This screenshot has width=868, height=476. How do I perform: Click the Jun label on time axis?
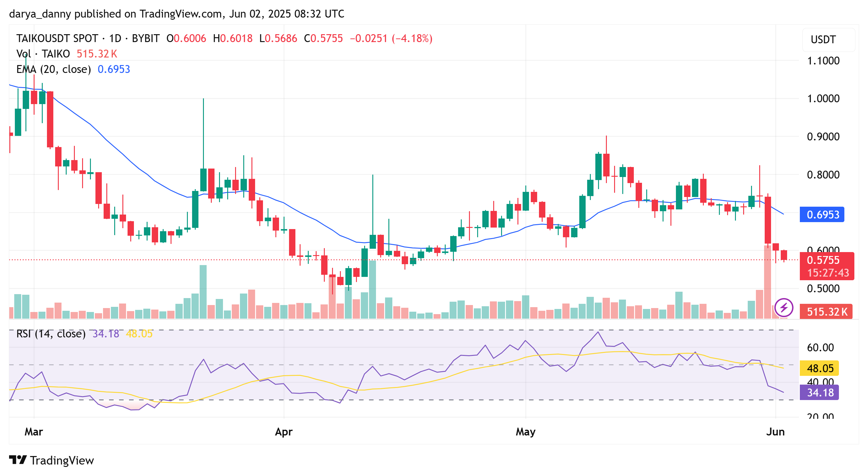[x=775, y=432]
